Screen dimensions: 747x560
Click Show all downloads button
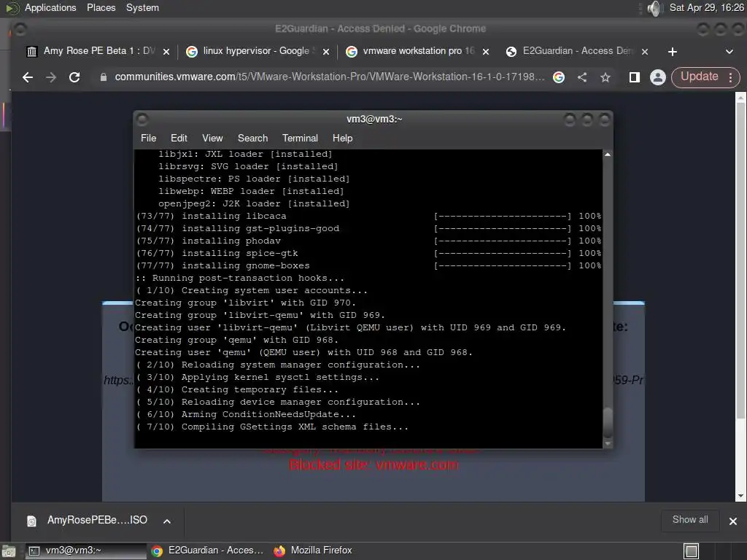click(690, 520)
